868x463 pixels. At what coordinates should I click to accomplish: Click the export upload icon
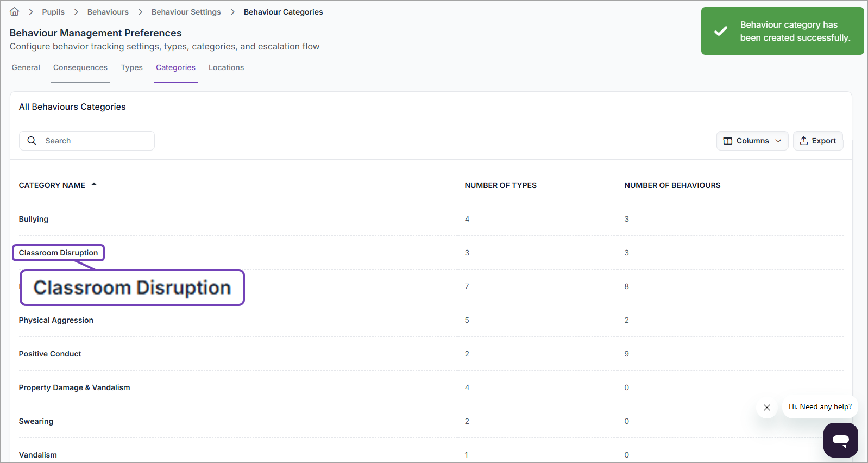click(804, 141)
